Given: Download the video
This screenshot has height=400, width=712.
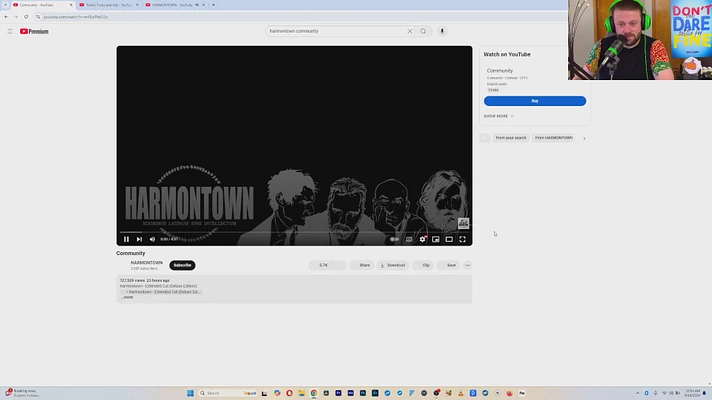Looking at the screenshot, I should tap(393, 265).
